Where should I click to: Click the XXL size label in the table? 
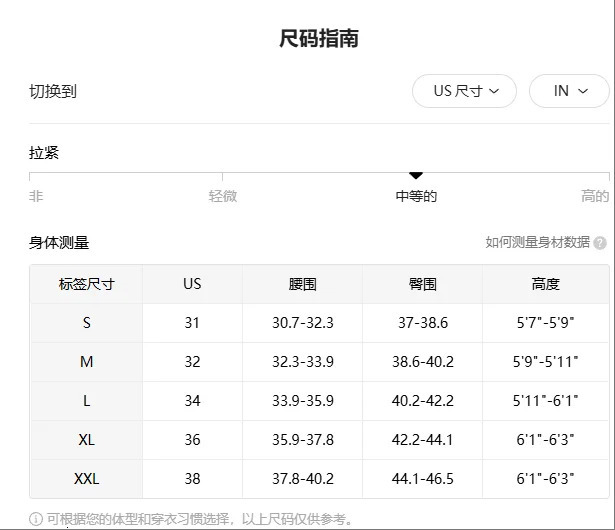click(x=87, y=479)
